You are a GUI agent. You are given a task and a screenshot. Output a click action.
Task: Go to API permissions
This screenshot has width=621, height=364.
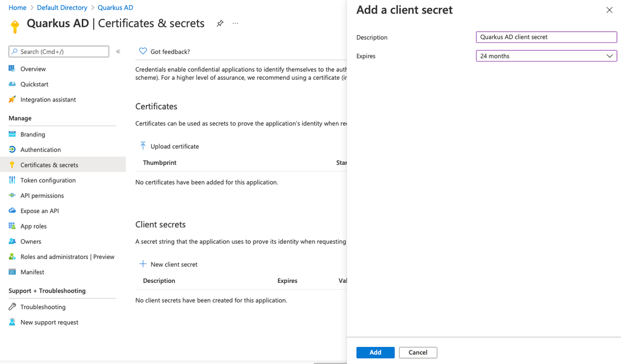(x=42, y=195)
